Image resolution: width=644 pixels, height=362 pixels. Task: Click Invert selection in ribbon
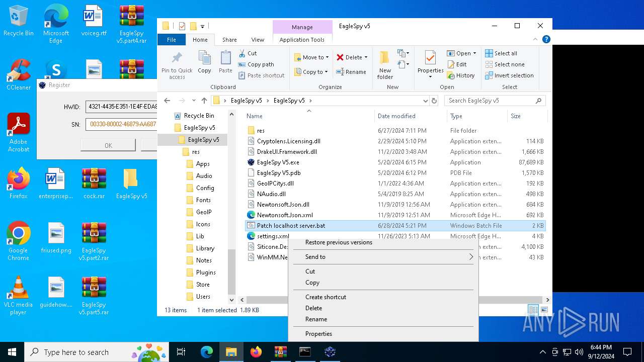coord(509,75)
